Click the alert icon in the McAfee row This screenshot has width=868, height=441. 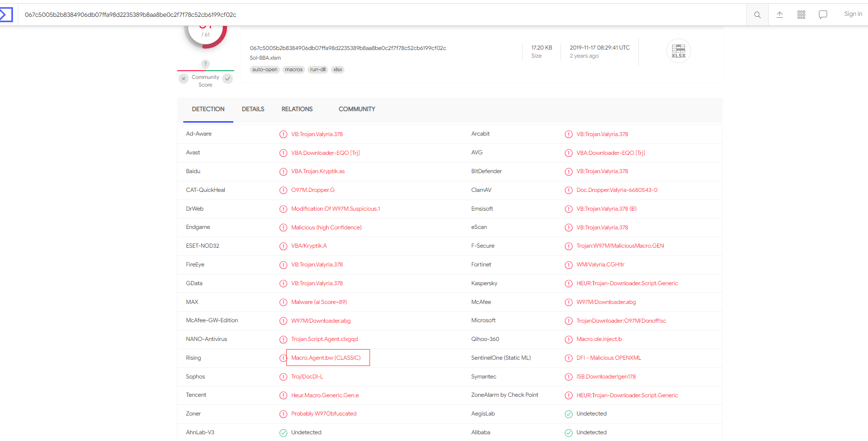click(569, 302)
